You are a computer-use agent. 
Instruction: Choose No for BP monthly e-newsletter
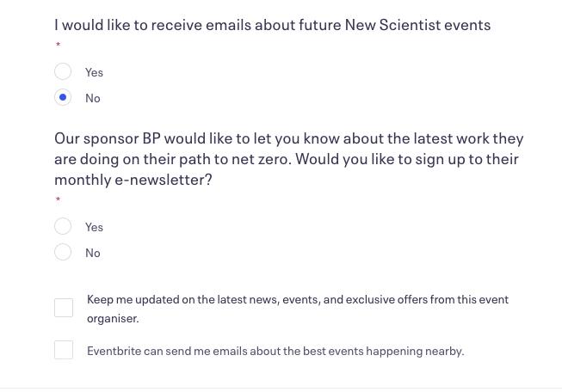pos(63,253)
